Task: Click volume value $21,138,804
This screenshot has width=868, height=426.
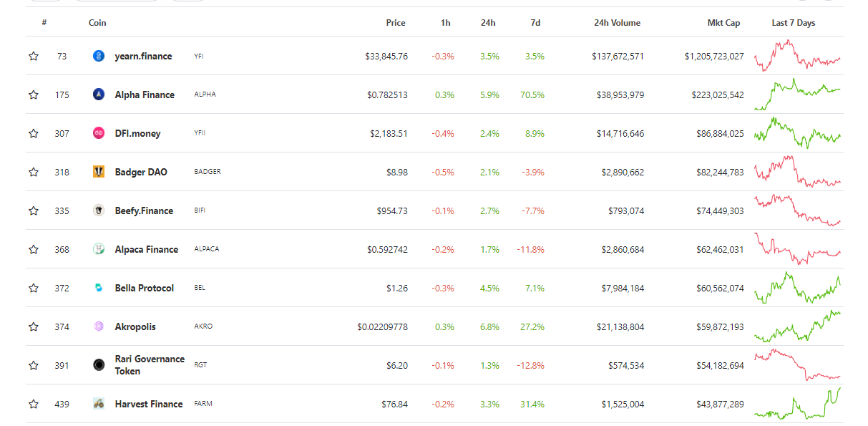Action: point(620,326)
